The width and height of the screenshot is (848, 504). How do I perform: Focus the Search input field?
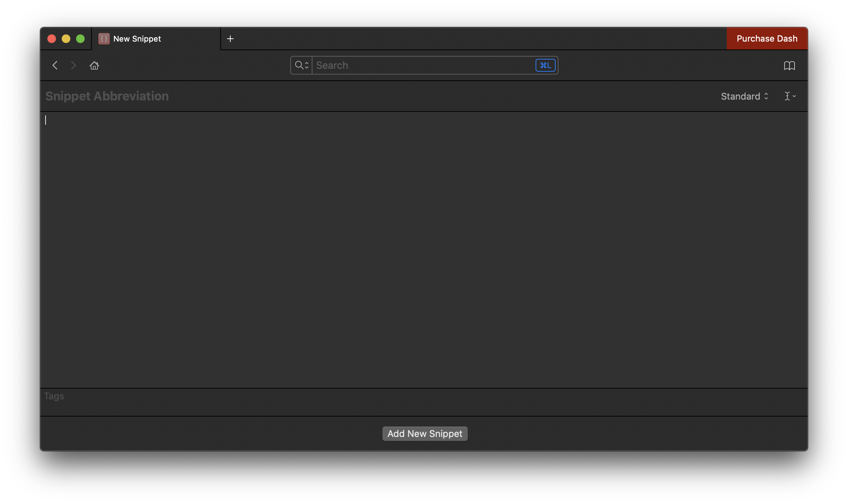click(x=423, y=65)
